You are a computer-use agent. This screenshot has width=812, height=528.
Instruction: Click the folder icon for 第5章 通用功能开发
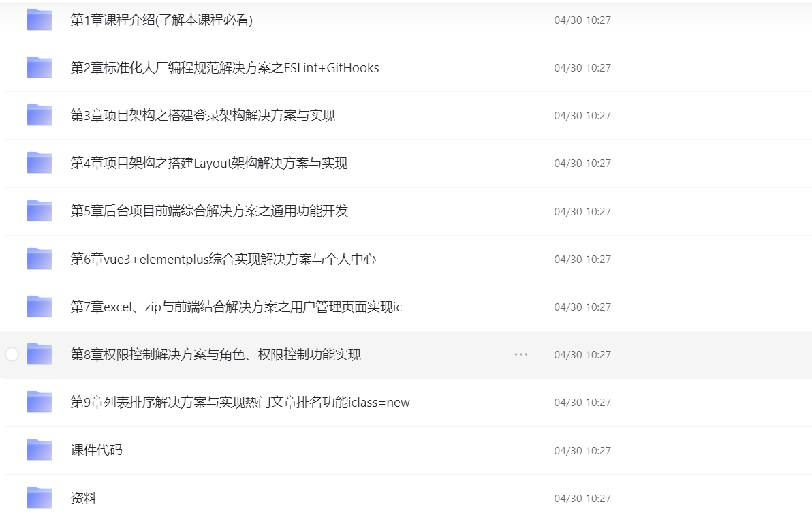click(x=40, y=211)
